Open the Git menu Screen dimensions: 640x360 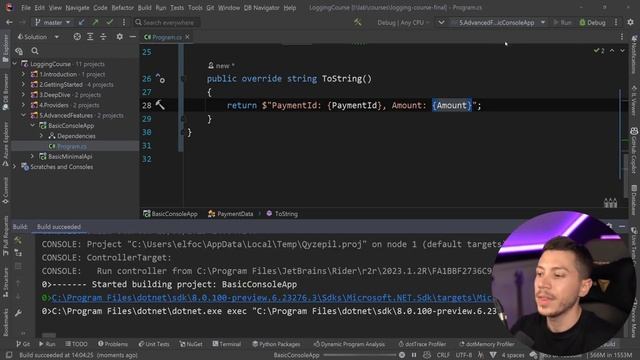click(210, 8)
